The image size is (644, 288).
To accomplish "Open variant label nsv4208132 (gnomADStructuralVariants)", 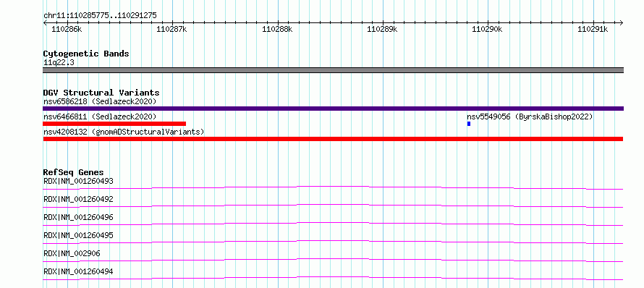I will pos(124,132).
